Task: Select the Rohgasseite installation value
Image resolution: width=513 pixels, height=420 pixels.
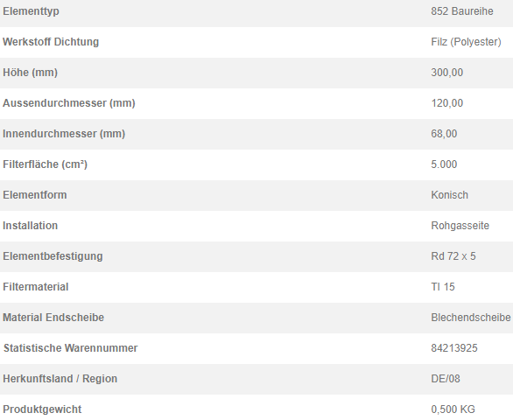Action: coord(460,226)
